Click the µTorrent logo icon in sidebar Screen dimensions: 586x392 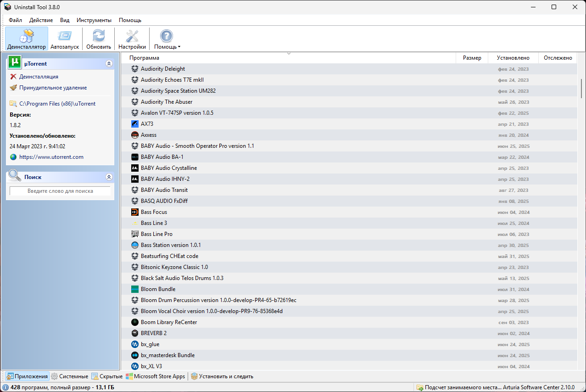point(15,62)
